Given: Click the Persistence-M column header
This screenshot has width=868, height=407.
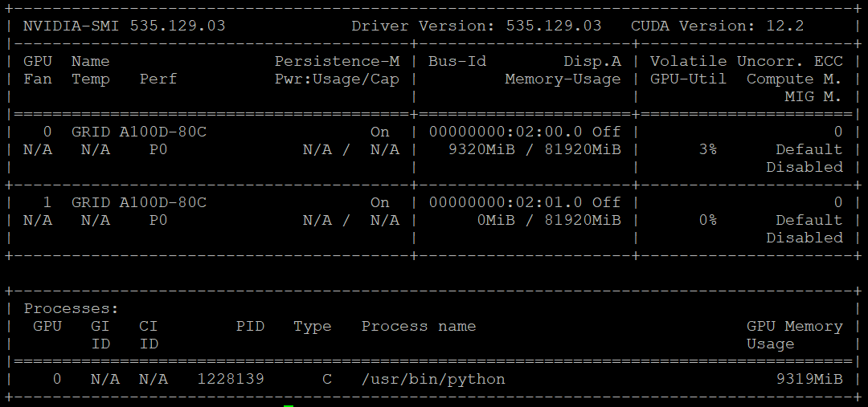Looking at the screenshot, I should point(337,61).
